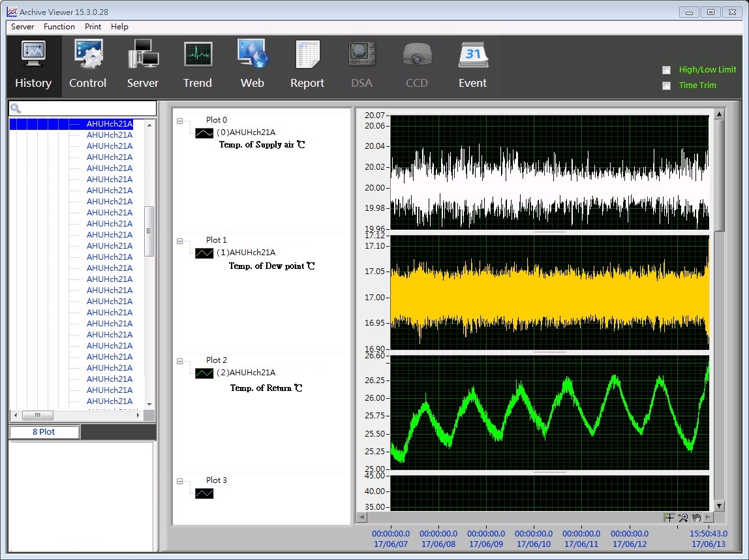Select the magnifier zoom tool below the graph

point(683,518)
